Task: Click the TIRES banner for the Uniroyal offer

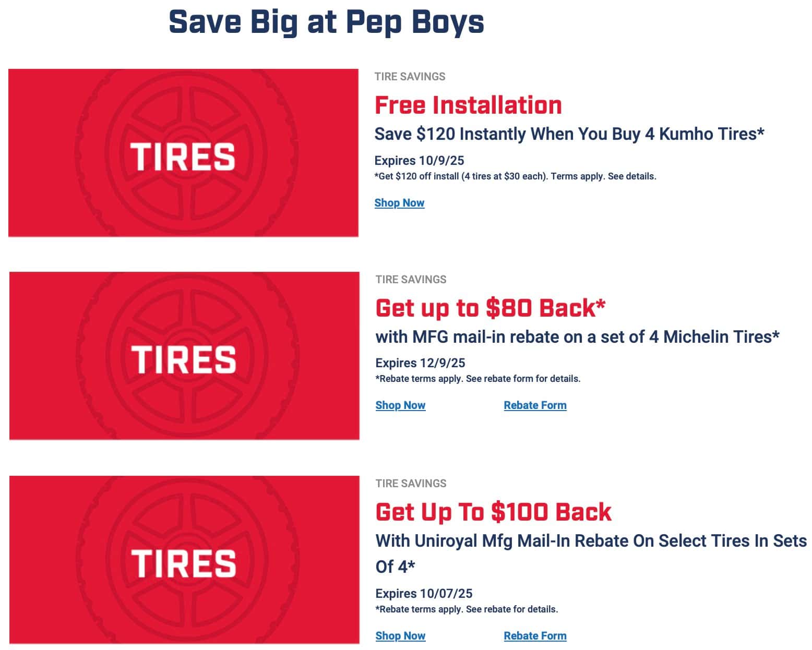Action: pyautogui.click(x=184, y=560)
